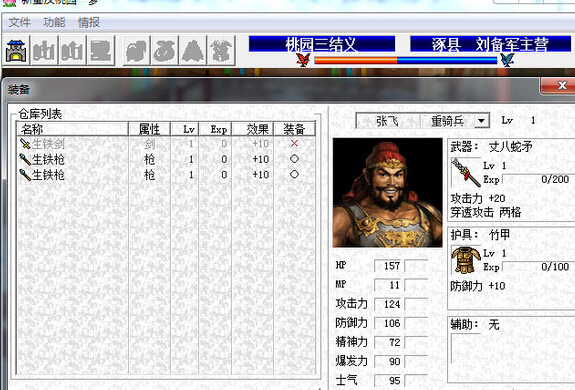Viewport: 575px width, 390px height.
Task: Click the greyed coiled-shape toolbar icon
Action: pos(164,51)
